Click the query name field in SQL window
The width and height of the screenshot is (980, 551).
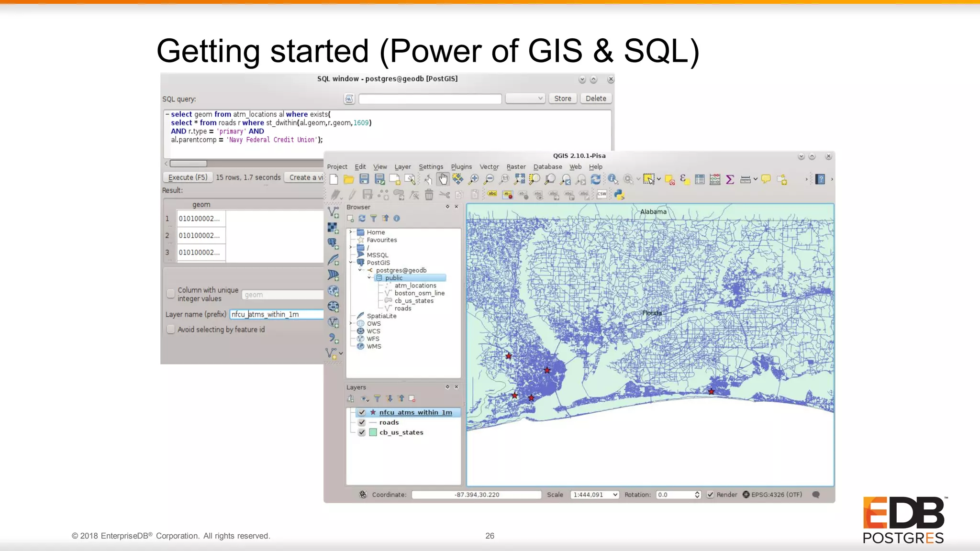(430, 99)
